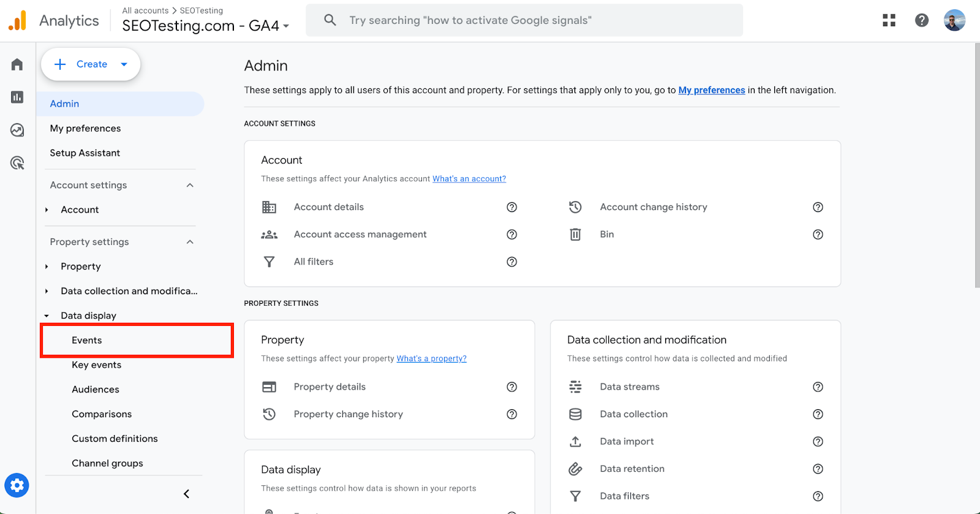Image resolution: width=980 pixels, height=514 pixels.
Task: Open the Create button dropdown arrow
Action: tap(124, 64)
